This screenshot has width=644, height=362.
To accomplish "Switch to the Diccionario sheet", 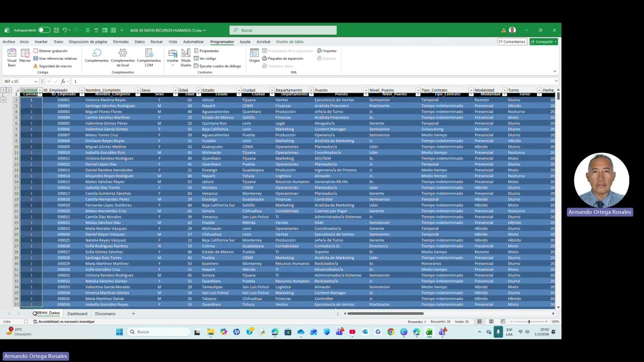I will (x=105, y=314).
